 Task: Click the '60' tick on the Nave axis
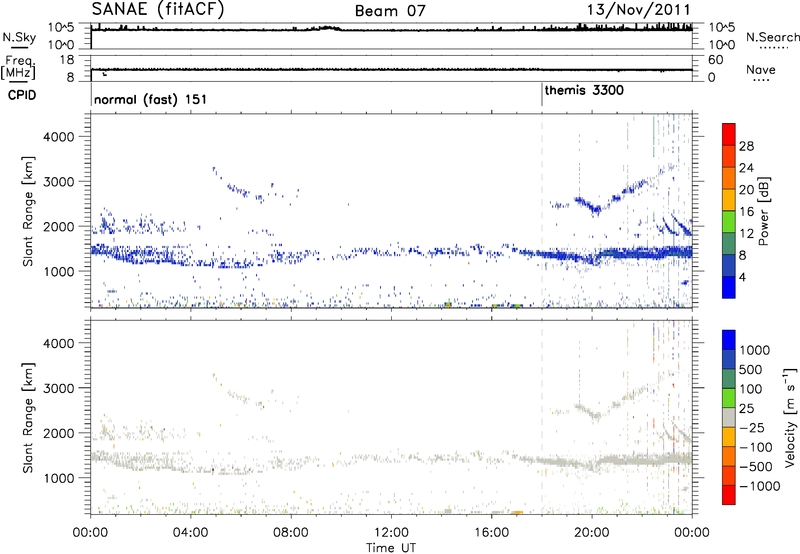pos(716,60)
